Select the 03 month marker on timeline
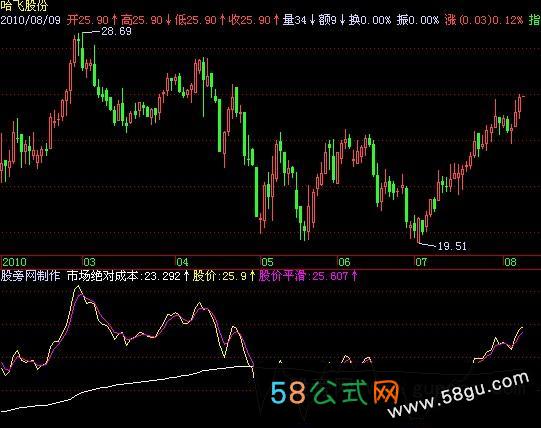The image size is (541, 428). pyautogui.click(x=89, y=262)
